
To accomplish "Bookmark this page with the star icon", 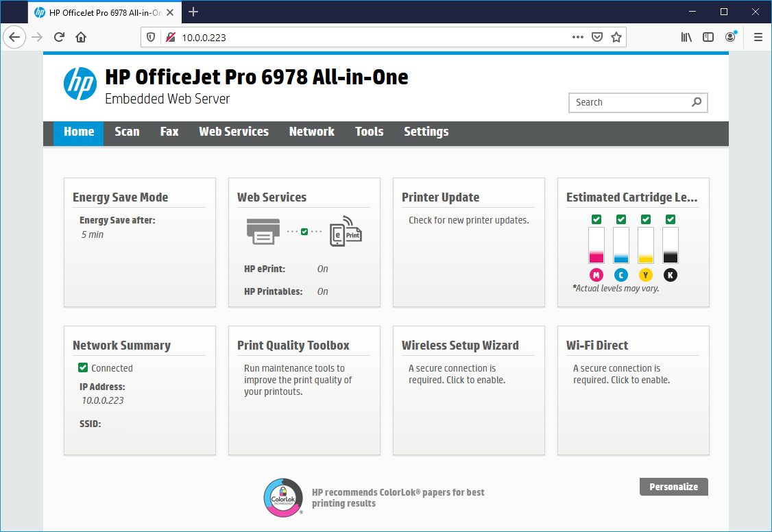I will (x=616, y=38).
